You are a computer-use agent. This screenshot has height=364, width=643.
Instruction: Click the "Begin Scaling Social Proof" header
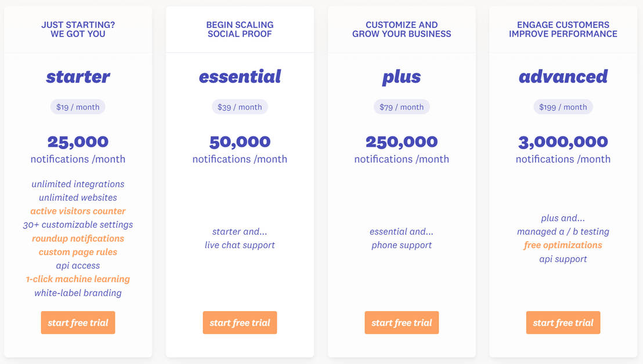pyautogui.click(x=240, y=30)
